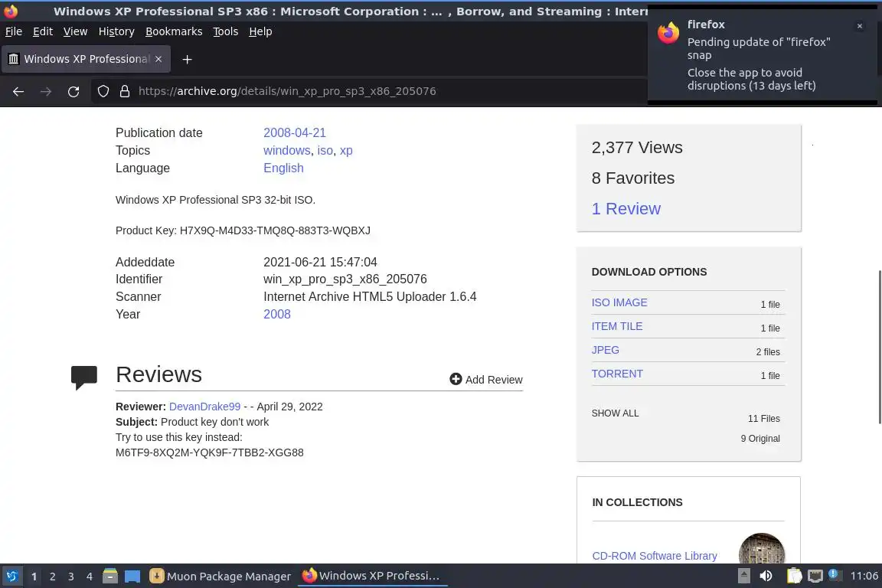This screenshot has height=588, width=882.
Task: Open the Lubuntu start menu
Action: click(11, 577)
